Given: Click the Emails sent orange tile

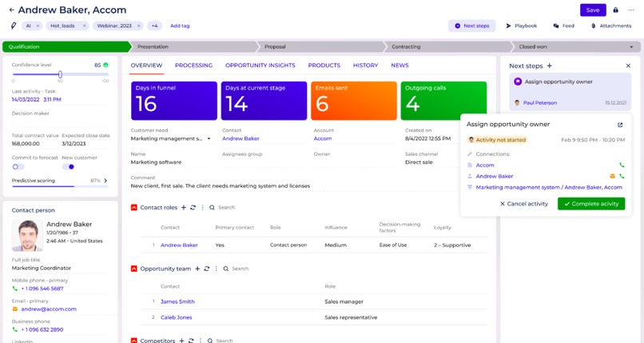Looking at the screenshot, I should pyautogui.click(x=354, y=101).
